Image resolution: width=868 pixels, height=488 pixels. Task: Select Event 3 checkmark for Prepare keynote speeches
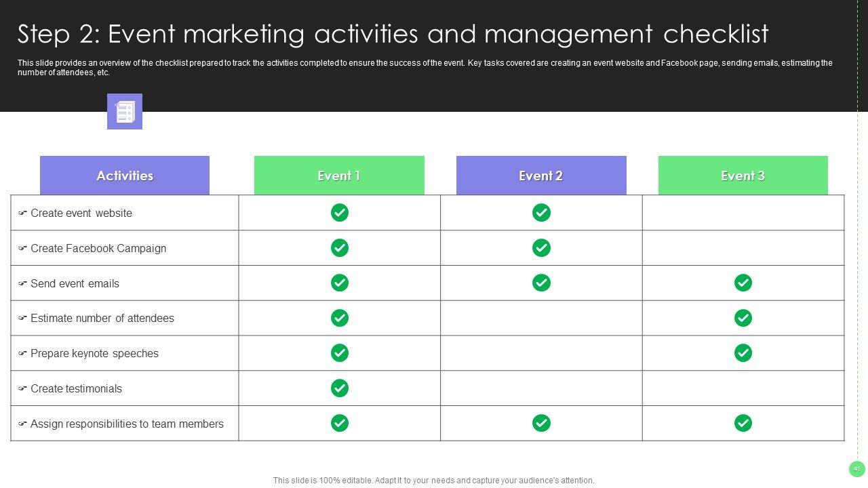743,353
